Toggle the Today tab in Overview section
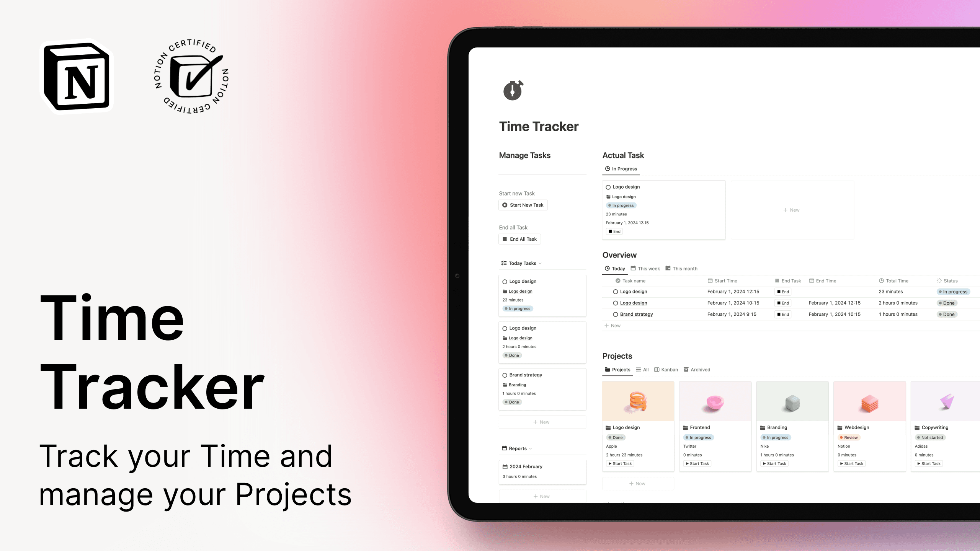980x551 pixels. click(x=614, y=269)
